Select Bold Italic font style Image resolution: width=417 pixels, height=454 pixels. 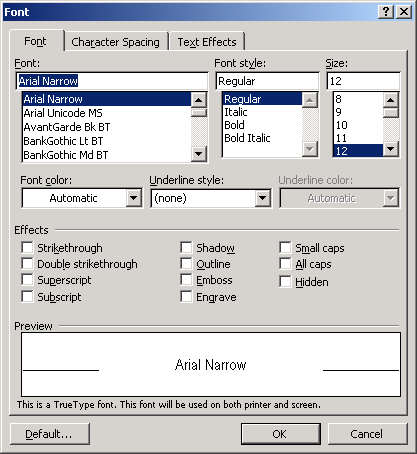click(247, 138)
